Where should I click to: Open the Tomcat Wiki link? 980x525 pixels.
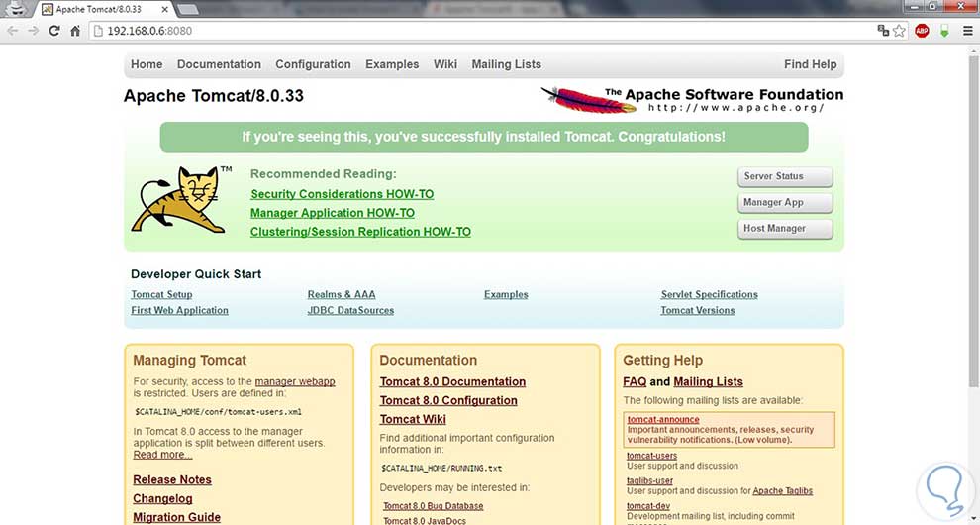click(x=413, y=419)
